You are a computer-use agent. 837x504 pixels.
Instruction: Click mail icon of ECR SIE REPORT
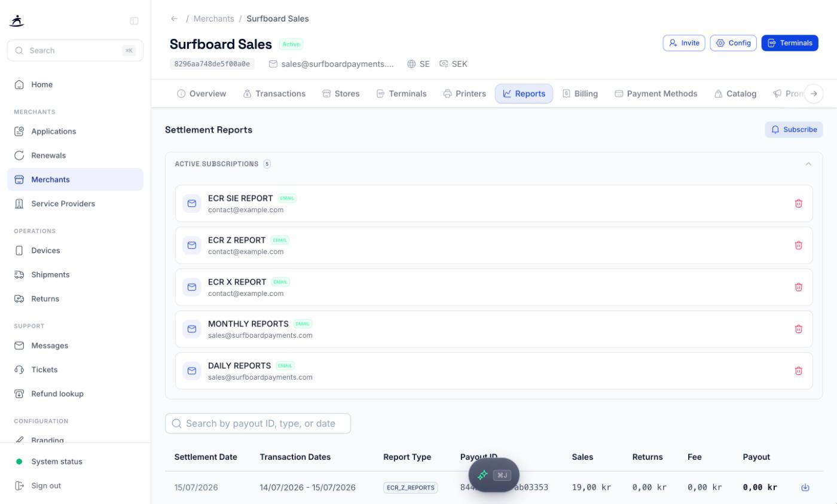pos(192,203)
